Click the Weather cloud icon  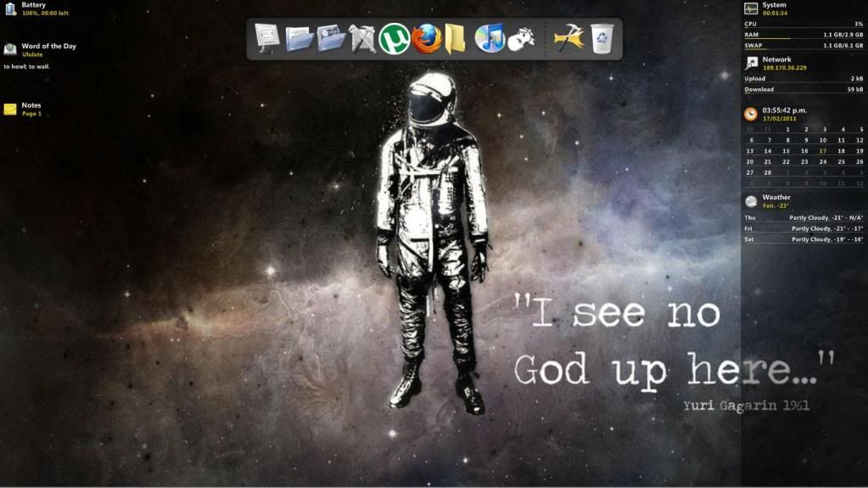pyautogui.click(x=751, y=201)
